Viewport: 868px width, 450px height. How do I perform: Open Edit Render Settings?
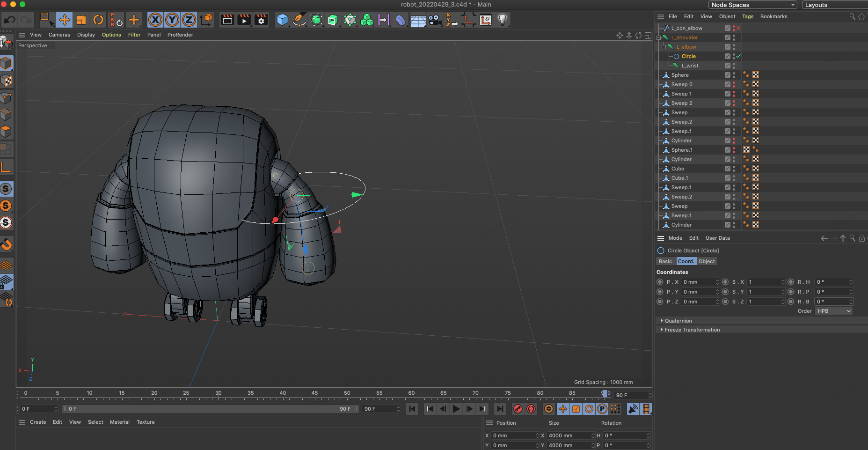pyautogui.click(x=261, y=20)
